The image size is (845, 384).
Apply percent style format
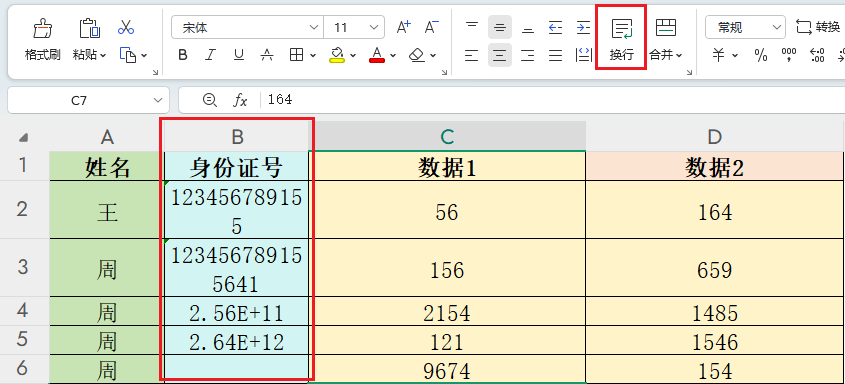point(761,54)
